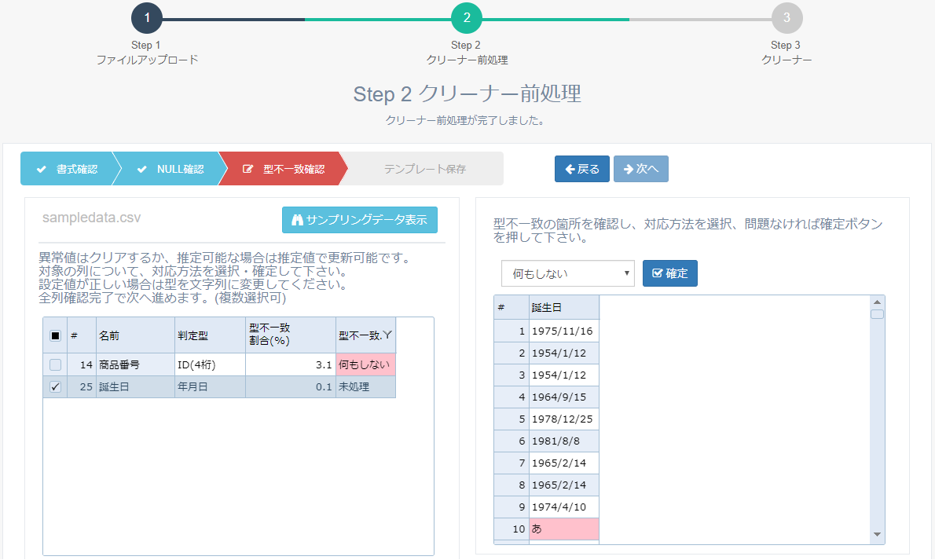The width and height of the screenshot is (935, 560).
Task: Go to the テンプレート保存 tab
Action: tap(424, 169)
